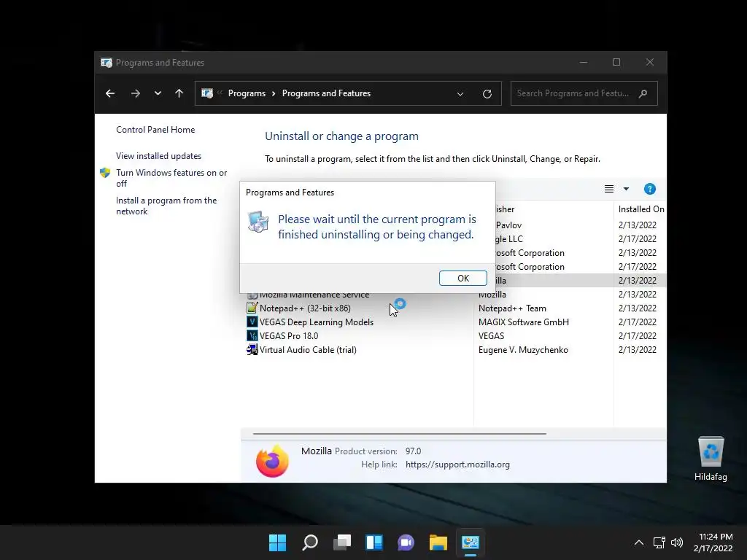This screenshot has width=747, height=560.
Task: Go up one level with the up arrow
Action: [x=179, y=93]
